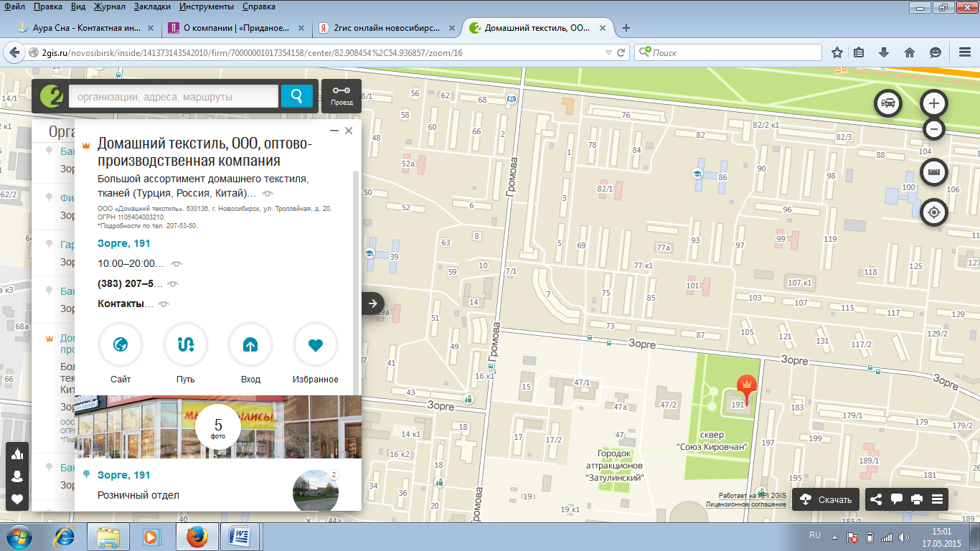The image size is (980, 551).
Task: Print the map using printer icon
Action: coord(917,499)
